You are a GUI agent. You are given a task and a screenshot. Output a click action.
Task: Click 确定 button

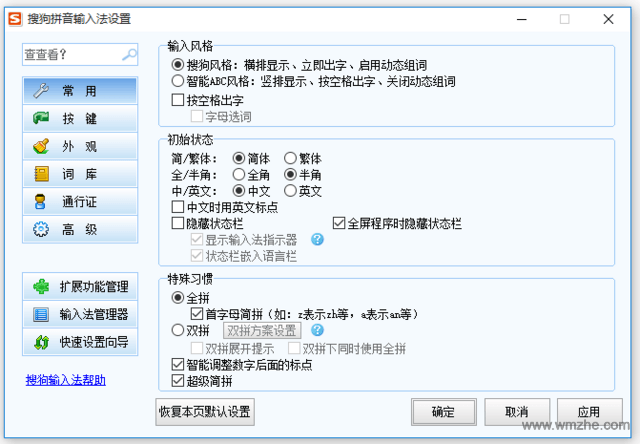point(444,412)
